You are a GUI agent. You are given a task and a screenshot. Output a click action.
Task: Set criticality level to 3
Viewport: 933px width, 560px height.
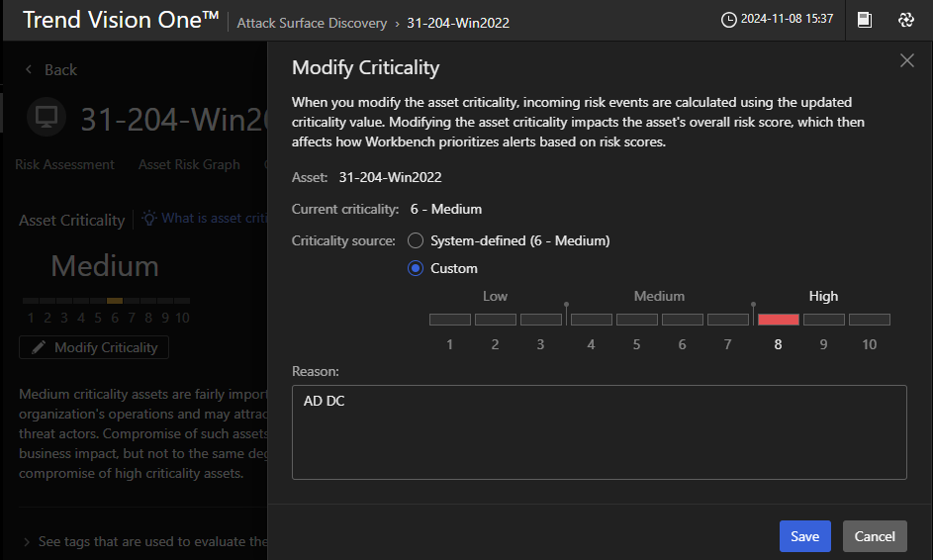click(x=540, y=320)
